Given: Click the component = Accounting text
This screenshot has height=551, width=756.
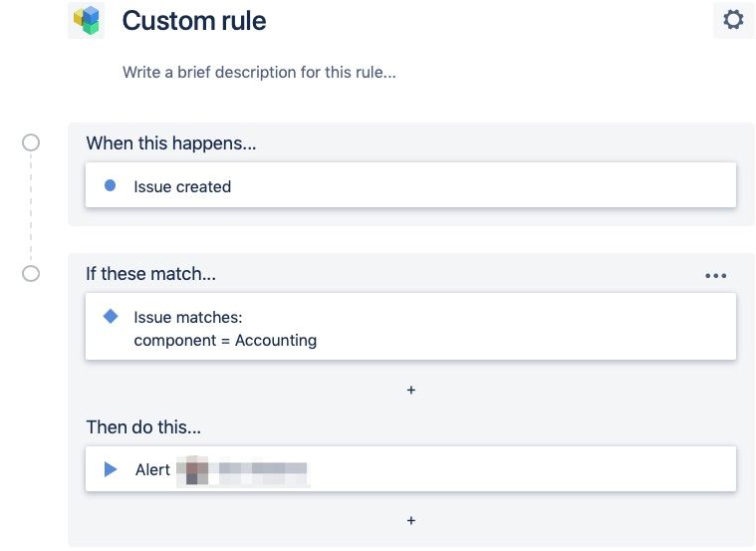Looking at the screenshot, I should pyautogui.click(x=225, y=340).
